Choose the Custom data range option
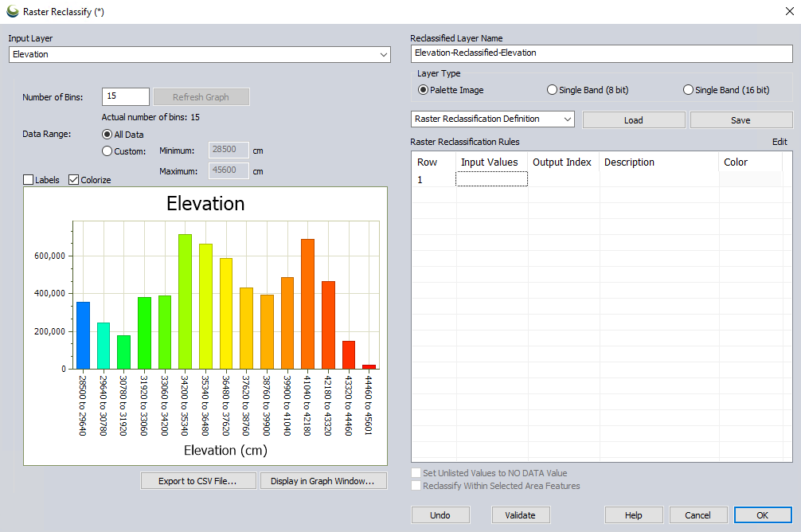This screenshot has height=532, width=801. pyautogui.click(x=107, y=151)
